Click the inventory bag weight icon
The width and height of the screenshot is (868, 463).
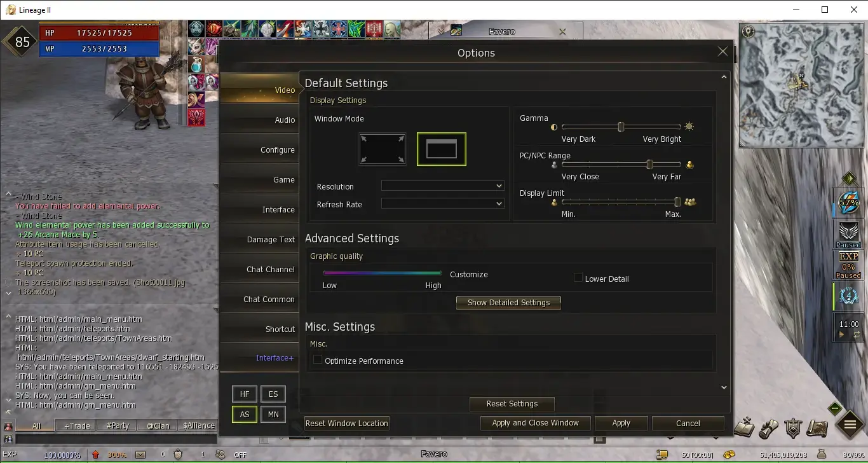(x=821, y=455)
